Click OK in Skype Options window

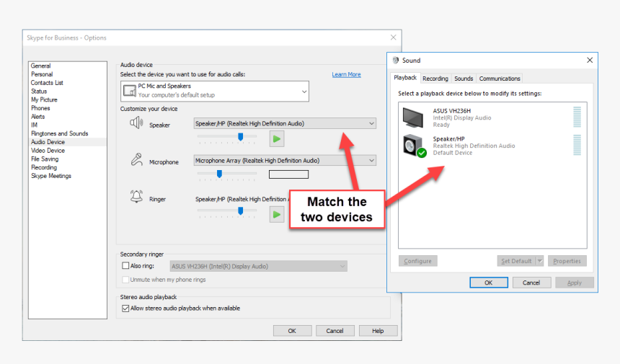click(292, 331)
